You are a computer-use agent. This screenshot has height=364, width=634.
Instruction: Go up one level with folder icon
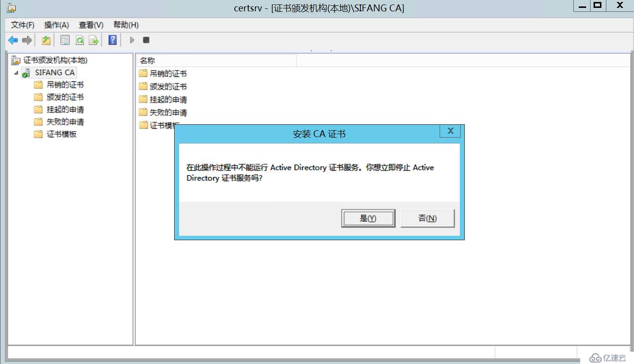coord(46,40)
